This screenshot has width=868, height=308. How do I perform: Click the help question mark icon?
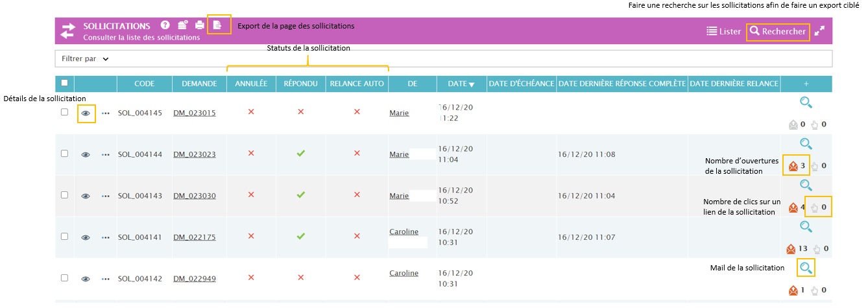point(165,25)
